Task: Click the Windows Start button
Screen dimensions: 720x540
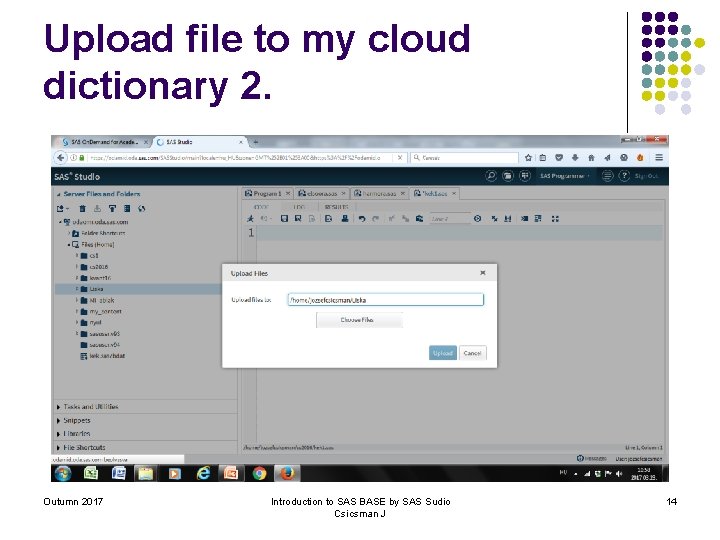Action: click(63, 473)
